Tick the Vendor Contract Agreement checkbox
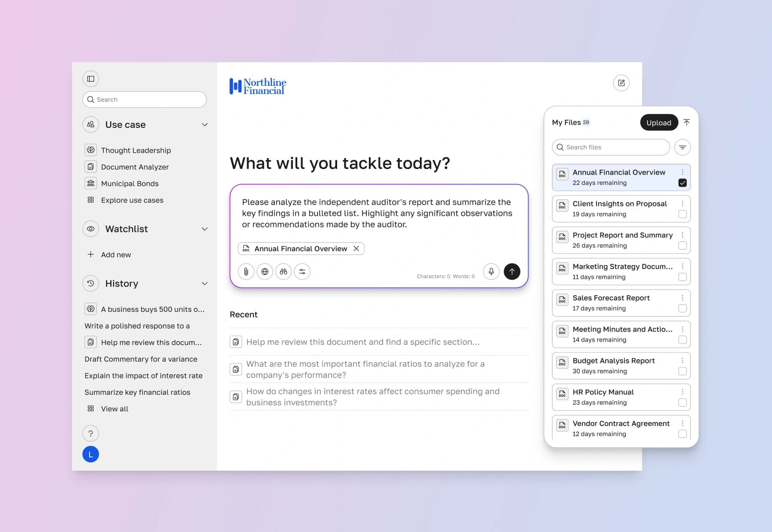 coord(682,434)
